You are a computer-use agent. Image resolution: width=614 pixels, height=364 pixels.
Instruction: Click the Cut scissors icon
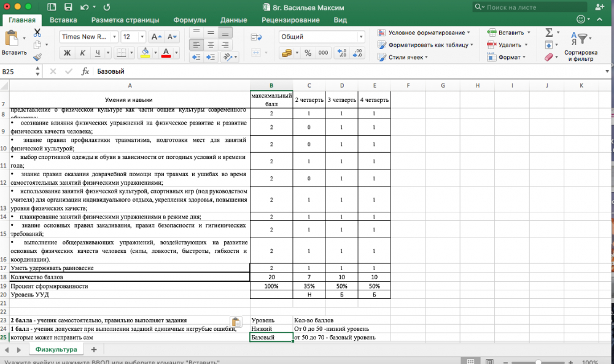[x=37, y=33]
